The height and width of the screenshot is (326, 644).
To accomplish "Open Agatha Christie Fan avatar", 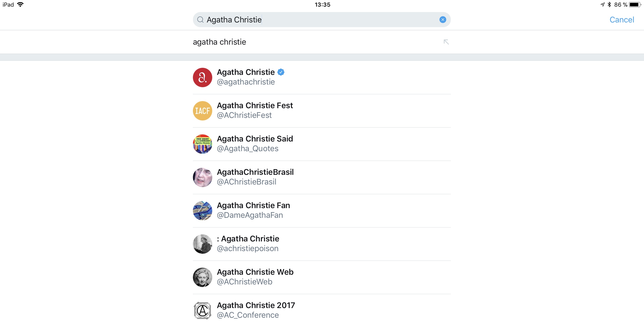I will tap(203, 210).
